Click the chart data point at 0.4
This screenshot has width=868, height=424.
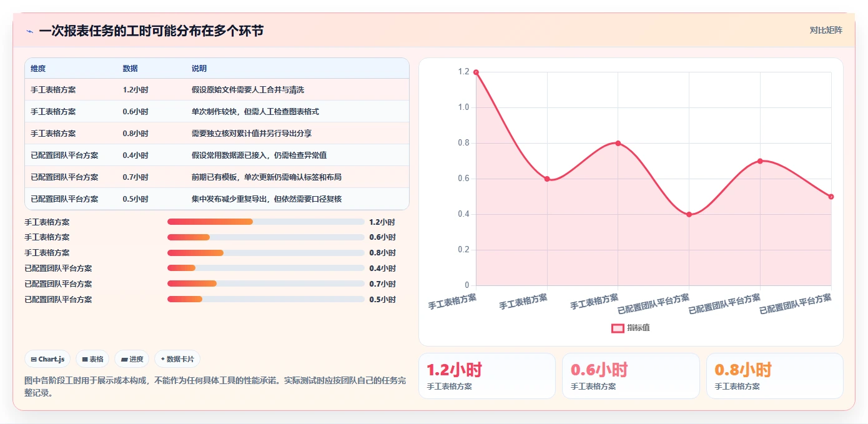689,215
